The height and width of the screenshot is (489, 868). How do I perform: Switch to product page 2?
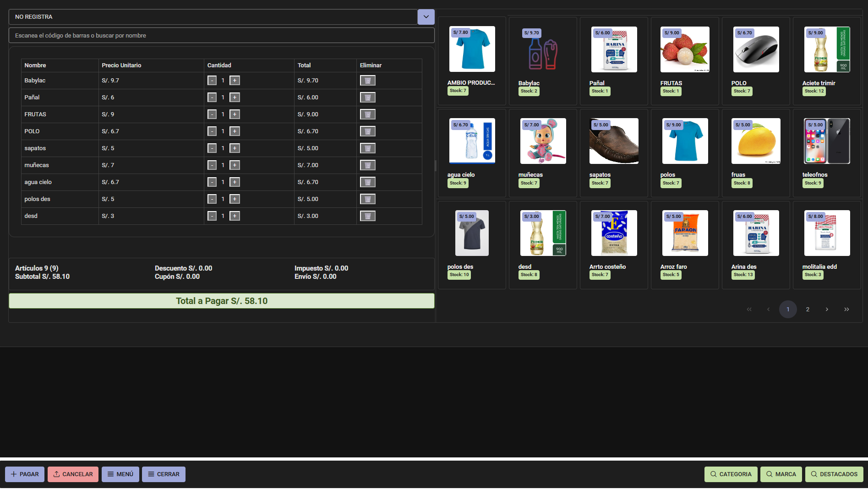click(808, 310)
